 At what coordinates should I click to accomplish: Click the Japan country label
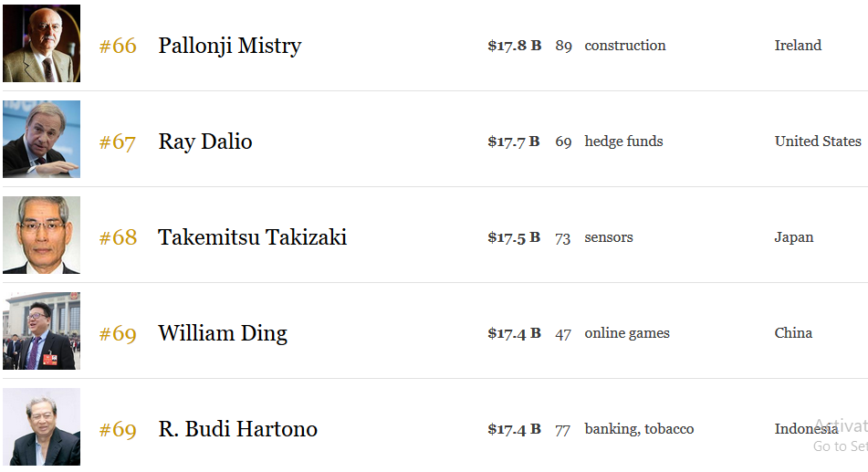(794, 237)
